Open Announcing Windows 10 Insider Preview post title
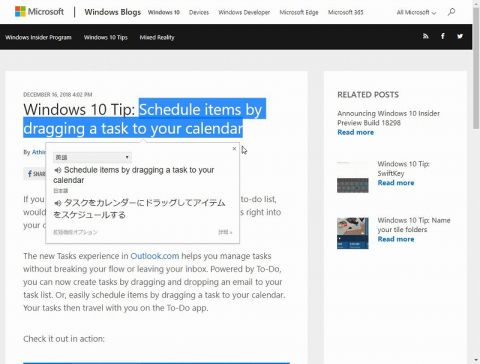The image size is (480, 364). [388, 118]
